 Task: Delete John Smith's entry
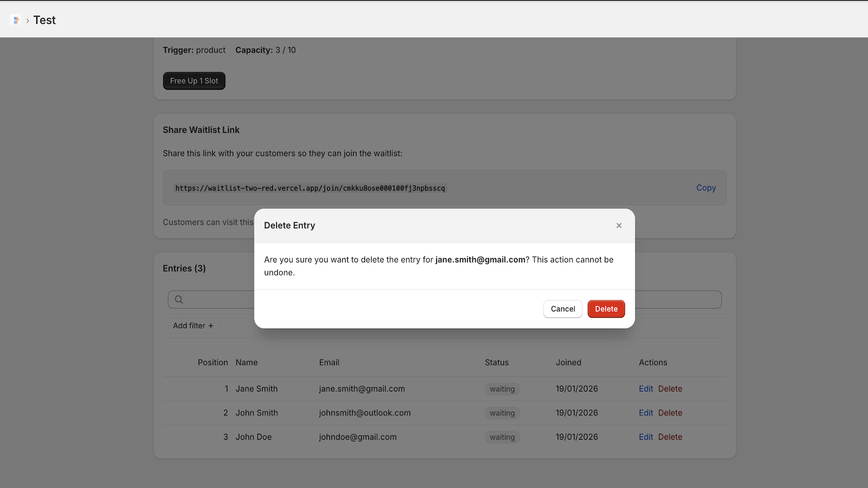click(670, 413)
